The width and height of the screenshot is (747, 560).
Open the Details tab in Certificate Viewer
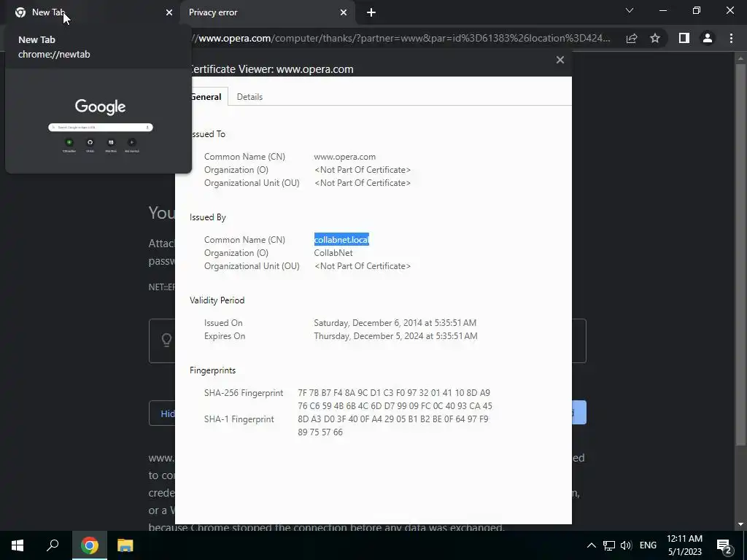(x=249, y=97)
